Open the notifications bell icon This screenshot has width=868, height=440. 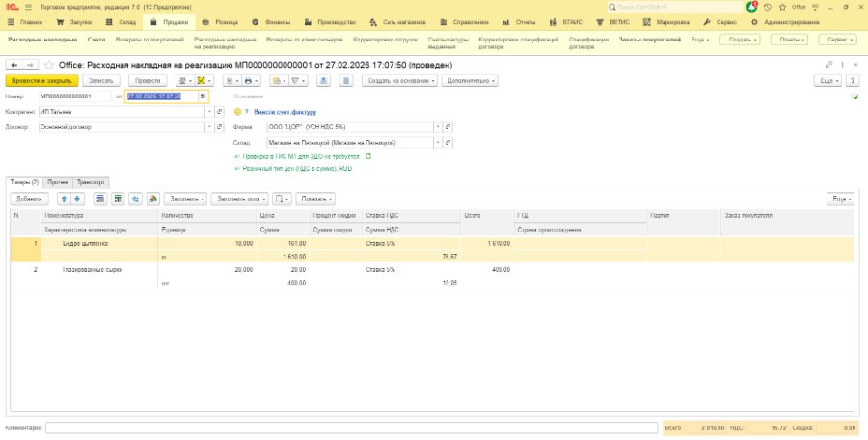pyautogui.click(x=751, y=7)
